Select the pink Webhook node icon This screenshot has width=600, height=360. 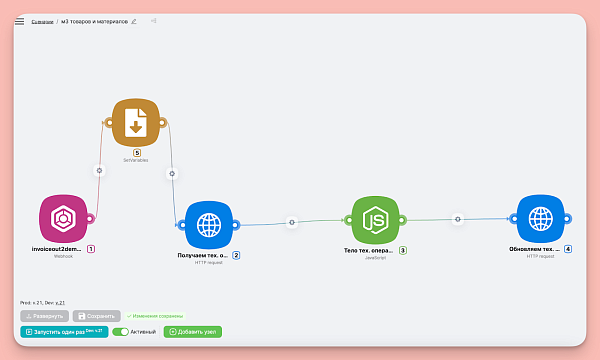[x=63, y=218]
